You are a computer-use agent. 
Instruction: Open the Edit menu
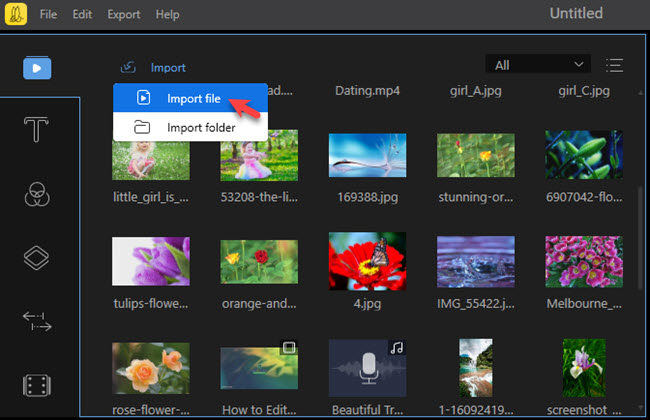click(x=82, y=15)
